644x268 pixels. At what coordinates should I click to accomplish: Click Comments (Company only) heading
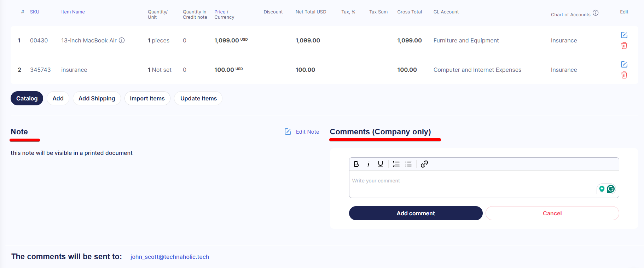tap(381, 132)
